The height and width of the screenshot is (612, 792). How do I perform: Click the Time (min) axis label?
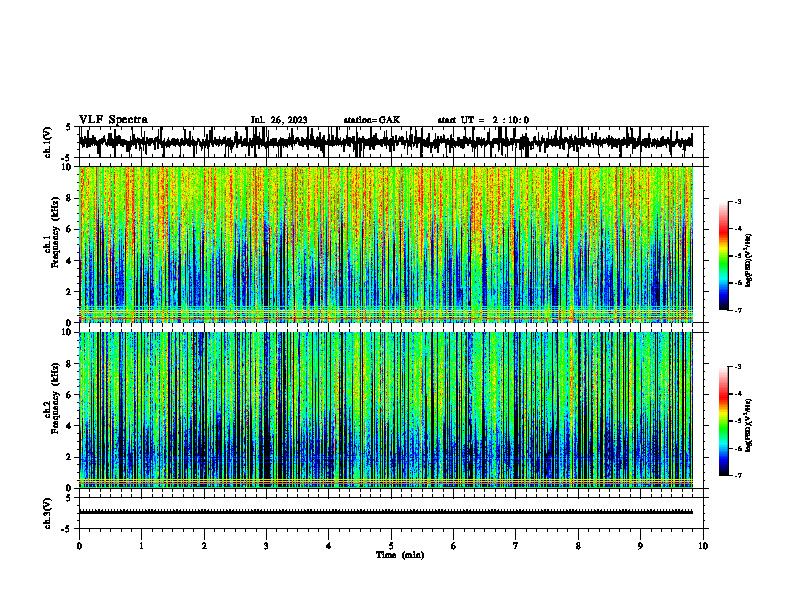[400, 555]
